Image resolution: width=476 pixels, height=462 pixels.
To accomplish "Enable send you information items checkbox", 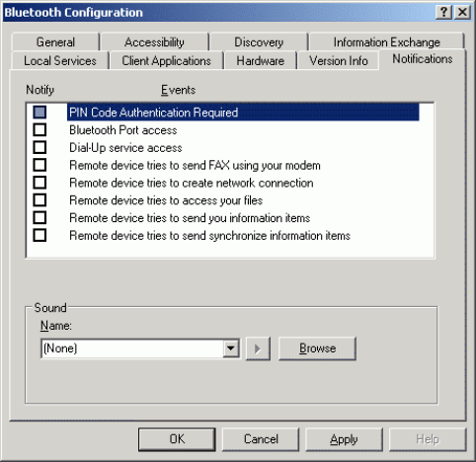I will point(40,218).
